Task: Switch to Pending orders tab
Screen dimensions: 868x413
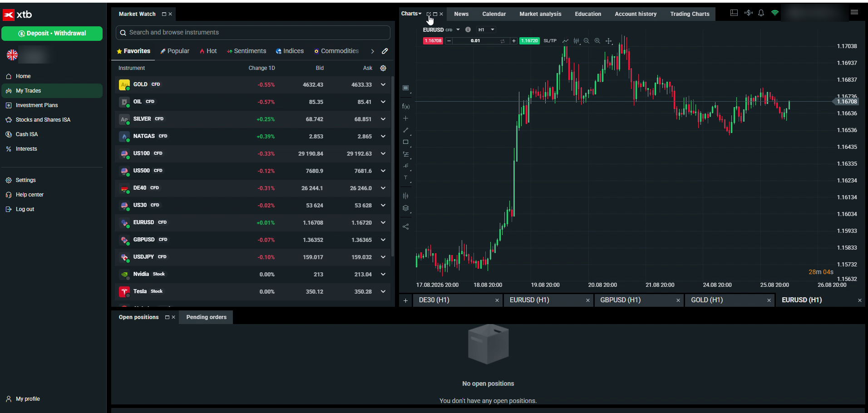Action: point(206,317)
